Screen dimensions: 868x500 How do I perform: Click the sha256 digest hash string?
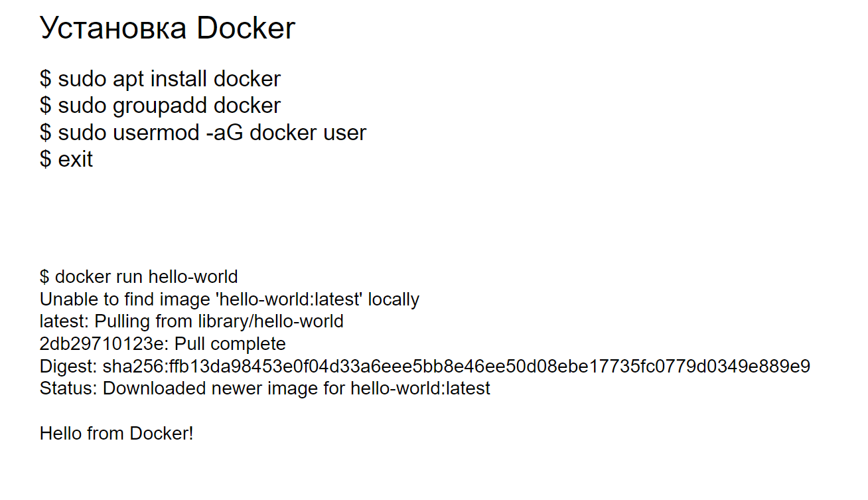(x=457, y=367)
